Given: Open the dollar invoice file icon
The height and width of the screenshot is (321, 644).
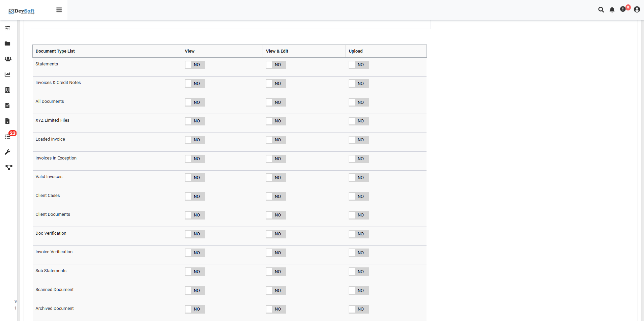Looking at the screenshot, I should point(7,121).
